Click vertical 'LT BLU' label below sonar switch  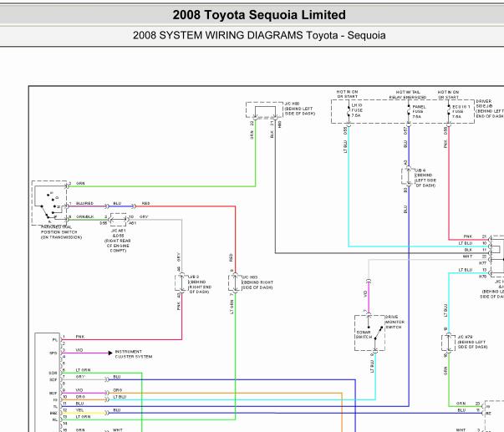(372, 366)
